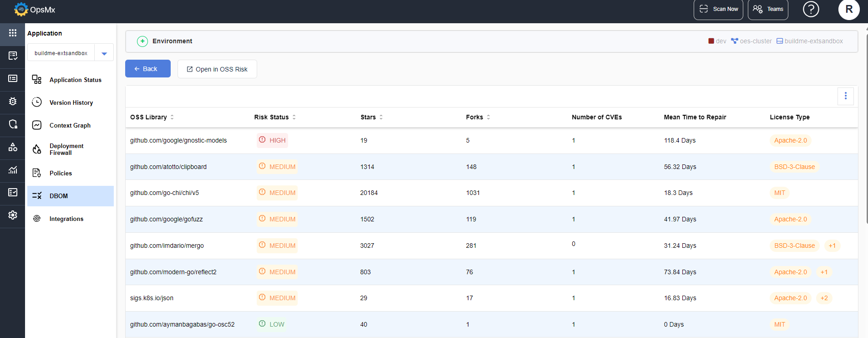
Task: Open the user avatar R
Action: (848, 10)
